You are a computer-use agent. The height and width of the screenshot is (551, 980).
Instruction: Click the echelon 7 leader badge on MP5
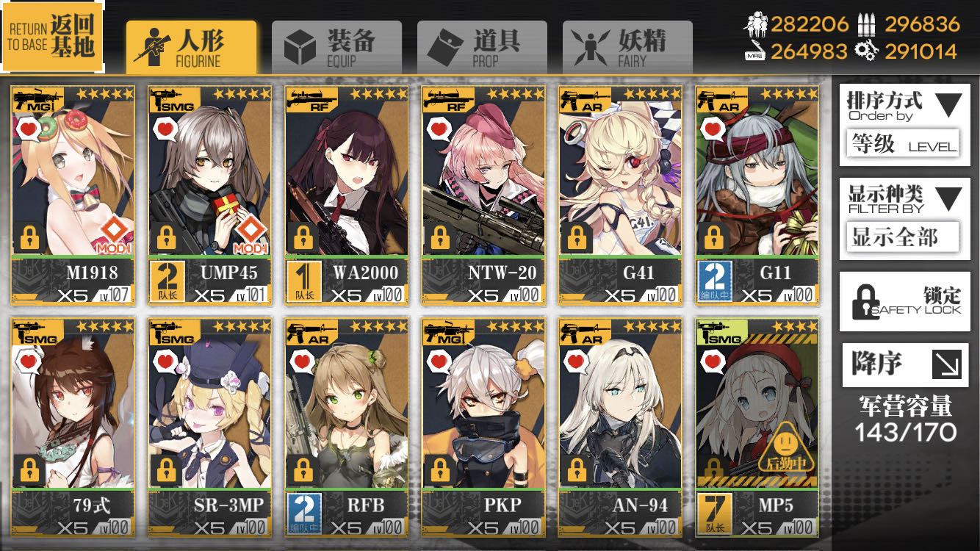pos(711,515)
